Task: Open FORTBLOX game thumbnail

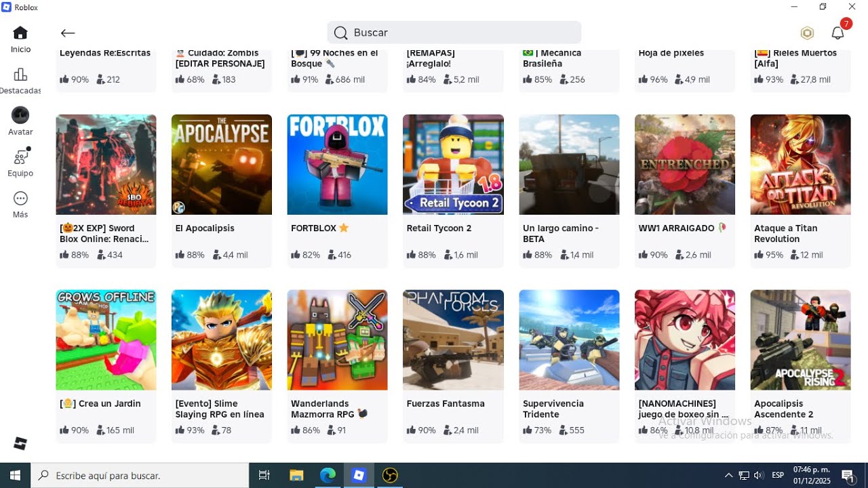Action: click(x=337, y=165)
